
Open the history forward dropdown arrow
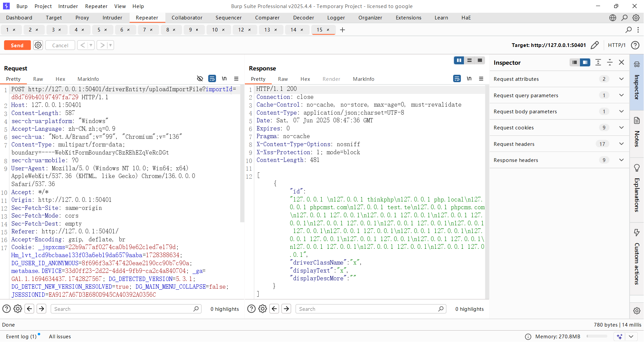click(110, 45)
